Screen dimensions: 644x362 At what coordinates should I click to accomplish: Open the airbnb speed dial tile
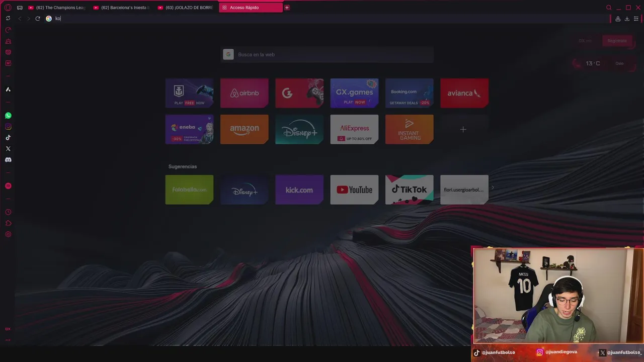coord(244,93)
